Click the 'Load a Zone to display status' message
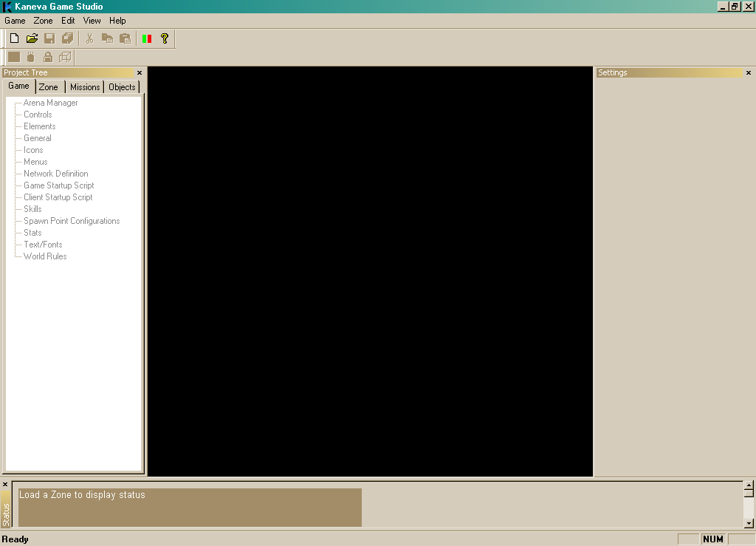 coord(82,495)
